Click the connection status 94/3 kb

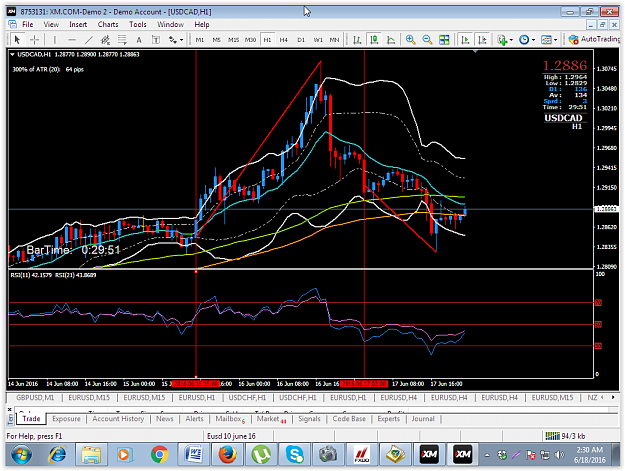pyautogui.click(x=565, y=436)
